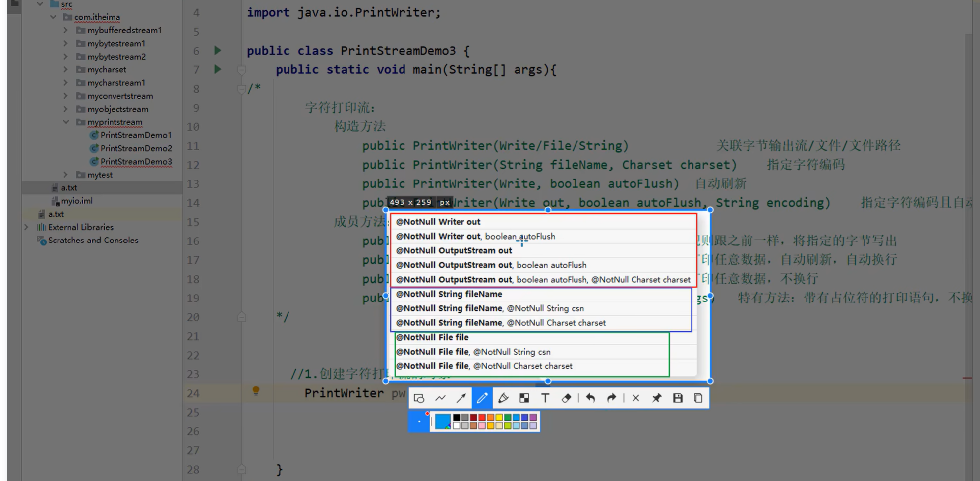Select the freehand polyline tool
Screen dimensions: 980x481
[440, 397]
